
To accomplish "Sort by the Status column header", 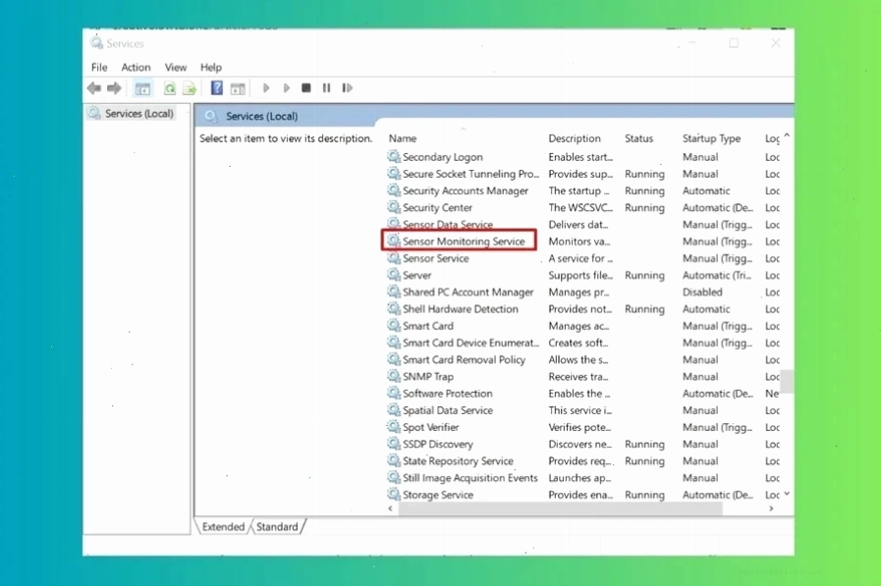I will tap(638, 138).
